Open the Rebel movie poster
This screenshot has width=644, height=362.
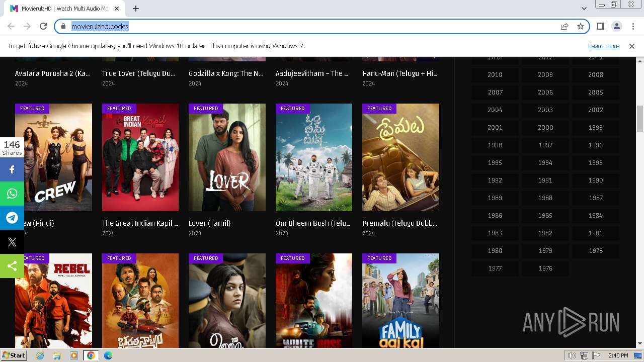pos(53,301)
